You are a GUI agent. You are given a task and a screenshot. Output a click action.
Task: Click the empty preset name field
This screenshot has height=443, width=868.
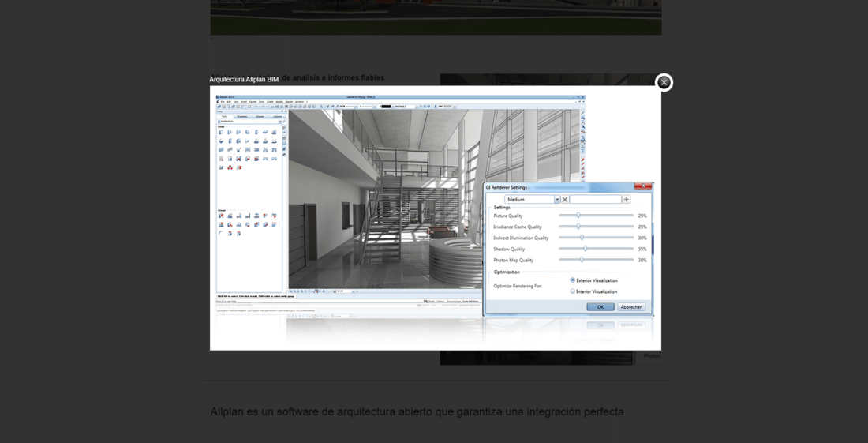click(x=596, y=199)
